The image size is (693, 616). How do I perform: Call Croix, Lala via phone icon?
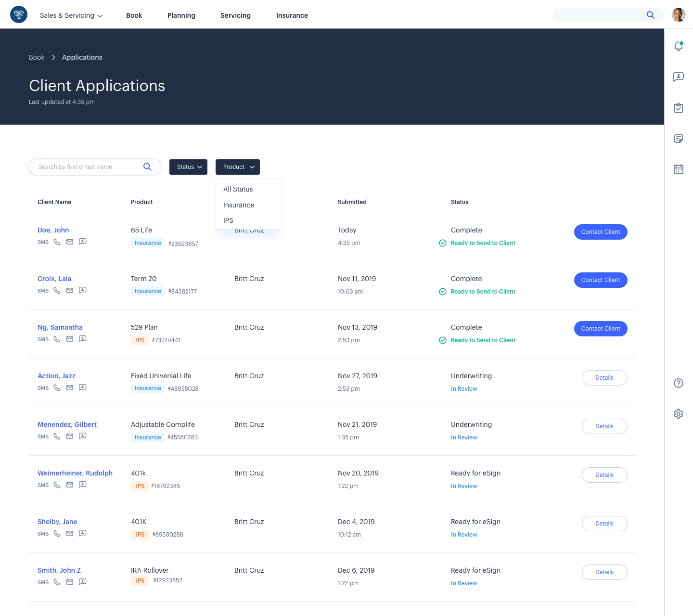coord(57,290)
